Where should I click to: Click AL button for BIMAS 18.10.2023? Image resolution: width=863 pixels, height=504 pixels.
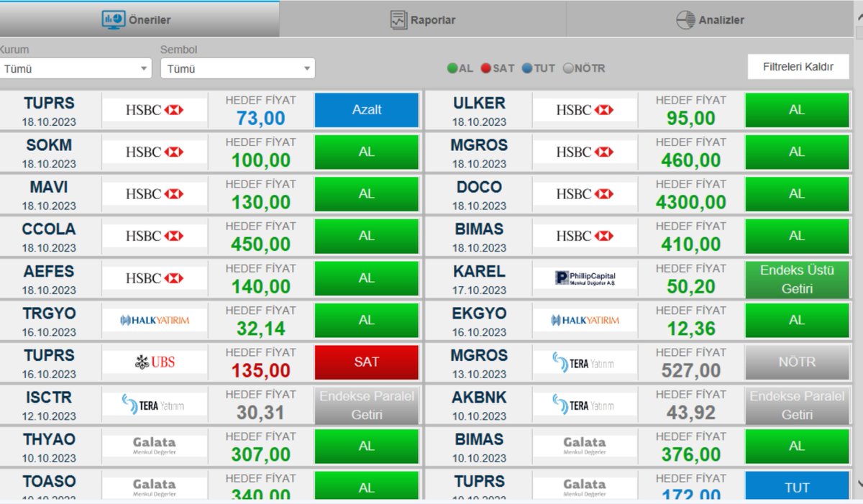click(797, 236)
